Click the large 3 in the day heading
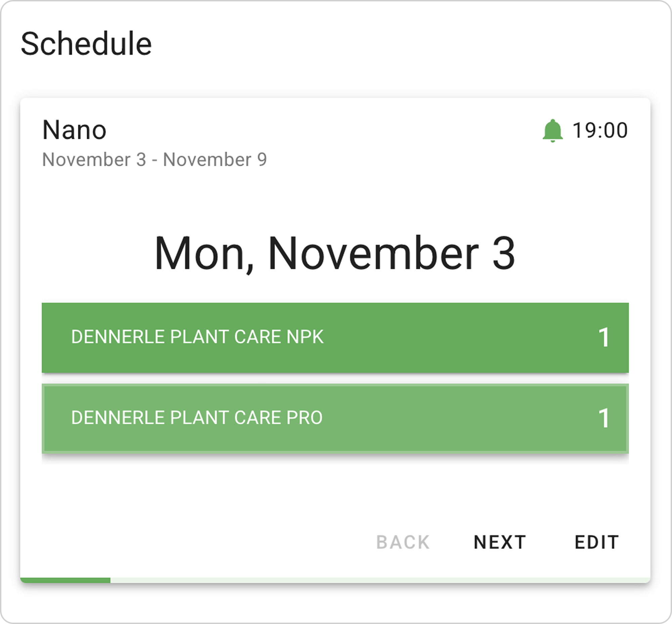Screen dimensions: 672x624 click(x=503, y=253)
